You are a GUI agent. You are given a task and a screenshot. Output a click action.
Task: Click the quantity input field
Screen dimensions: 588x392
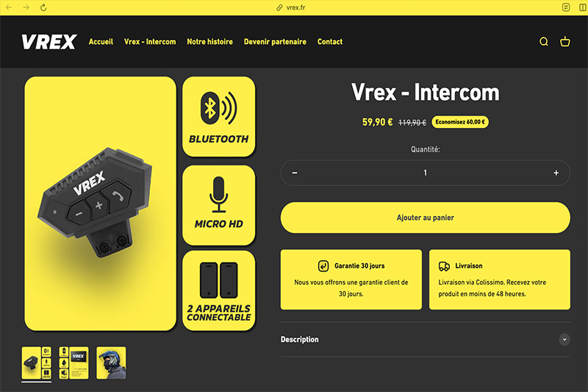click(426, 173)
